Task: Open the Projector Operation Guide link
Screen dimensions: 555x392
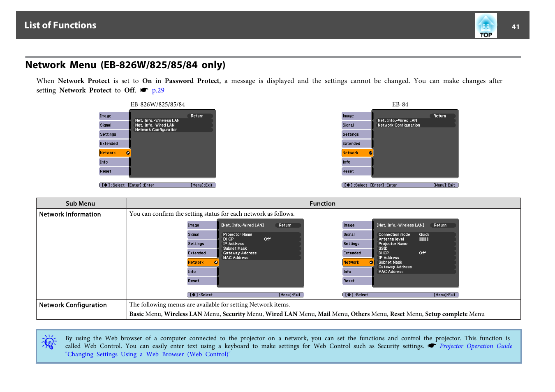Action: 476,346
